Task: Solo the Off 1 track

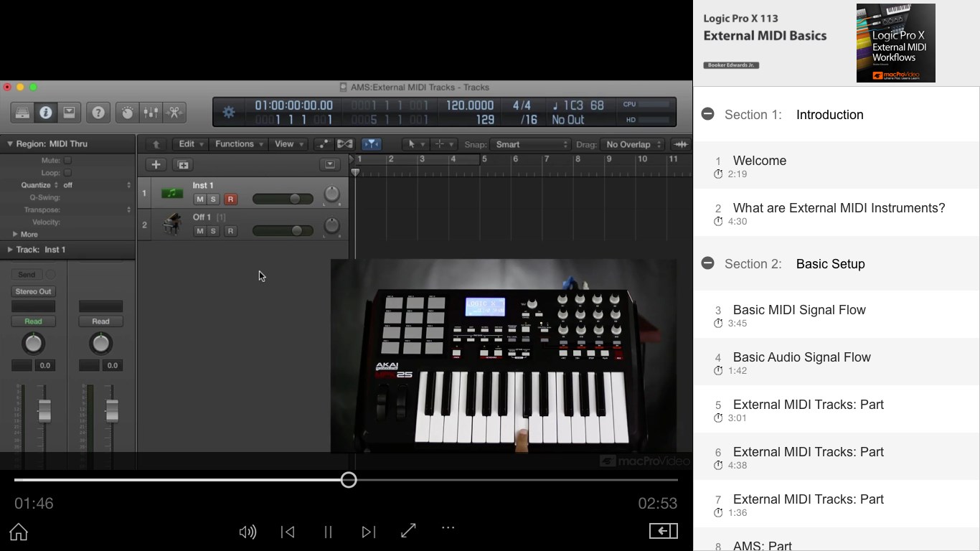Action: (x=213, y=231)
